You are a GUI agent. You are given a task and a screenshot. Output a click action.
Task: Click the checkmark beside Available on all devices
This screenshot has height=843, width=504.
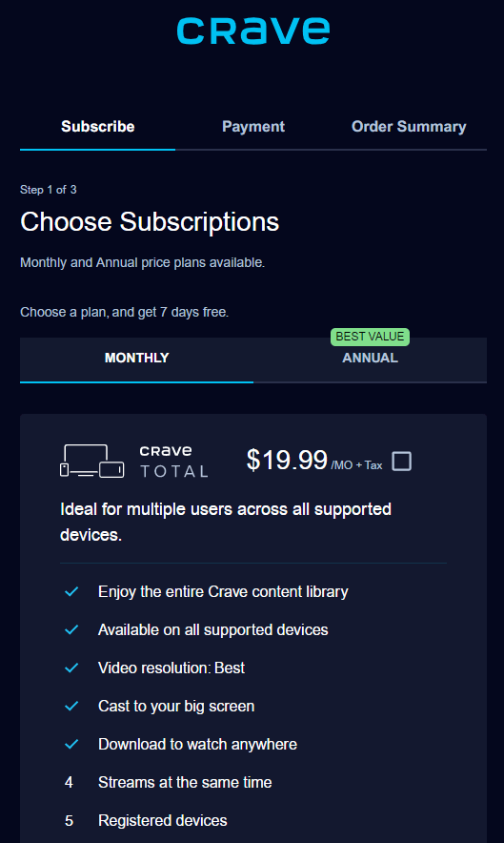(71, 629)
